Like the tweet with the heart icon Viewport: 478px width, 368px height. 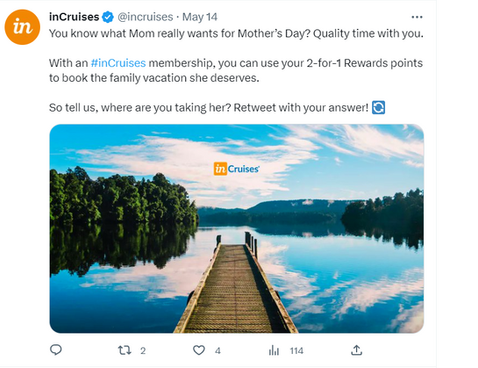tap(199, 350)
